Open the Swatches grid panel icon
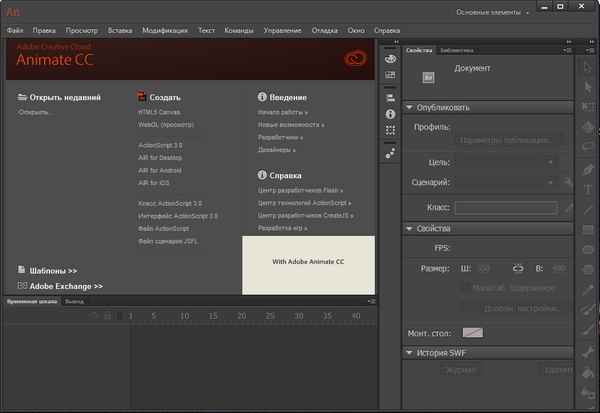600x413 pixels. 390,75
